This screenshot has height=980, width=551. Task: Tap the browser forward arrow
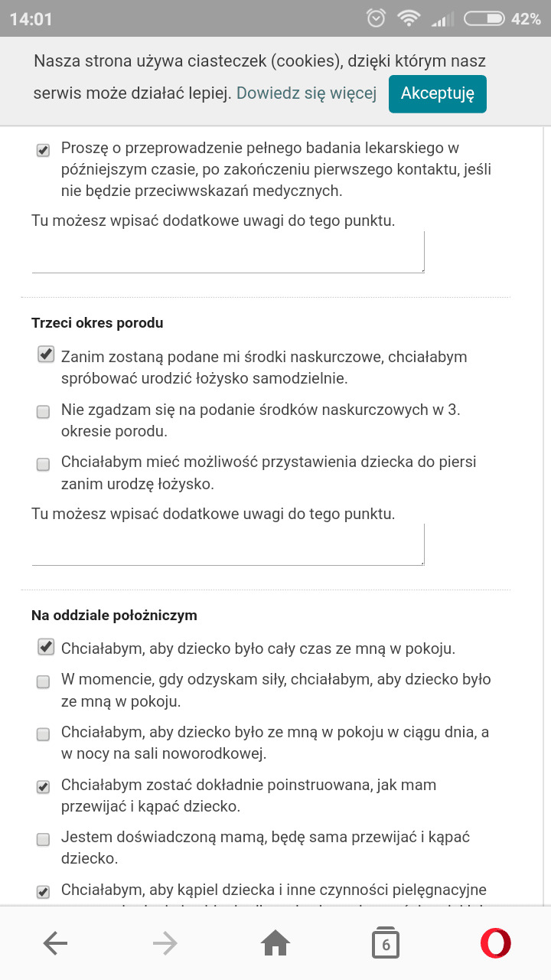point(165,944)
